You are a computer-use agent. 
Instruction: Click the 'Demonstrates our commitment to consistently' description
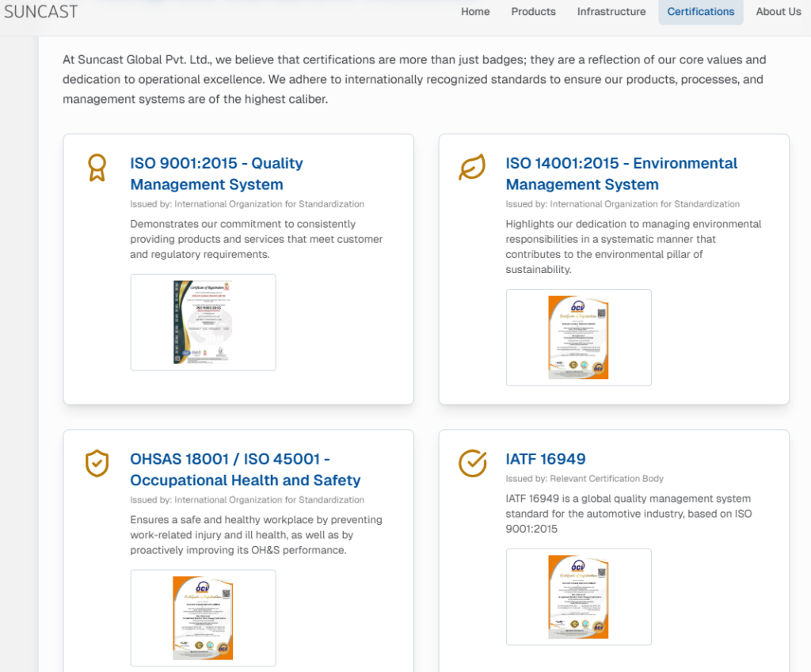(x=257, y=239)
